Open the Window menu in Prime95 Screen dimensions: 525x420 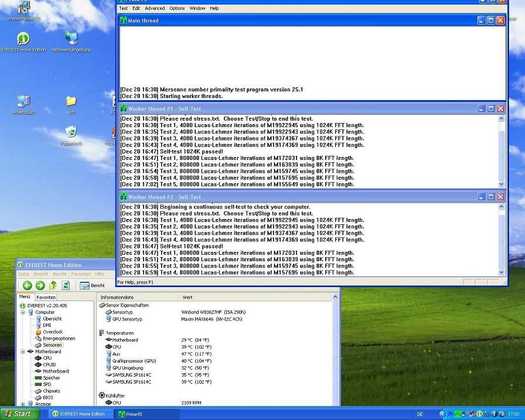coord(197,8)
